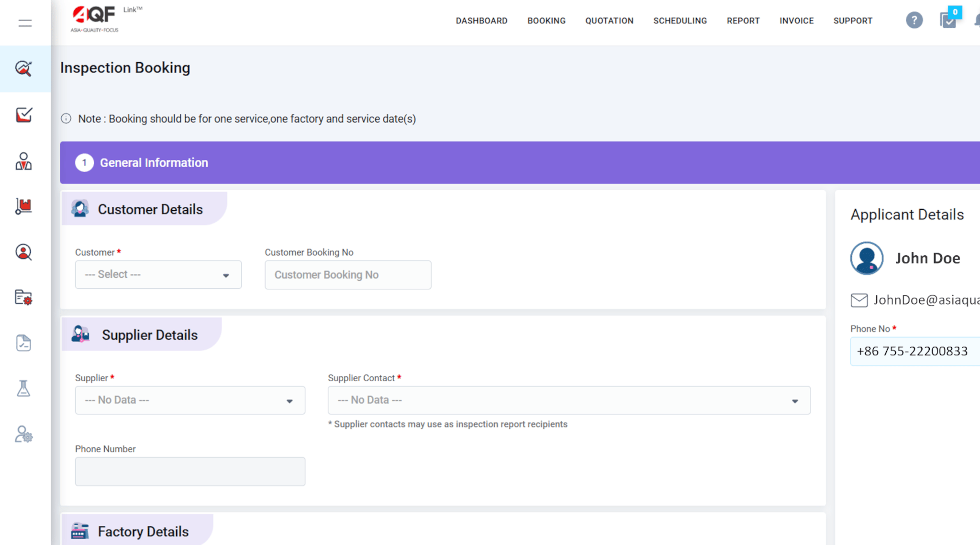This screenshot has height=545, width=980.
Task: Open the BOOKING menu
Action: click(x=546, y=21)
